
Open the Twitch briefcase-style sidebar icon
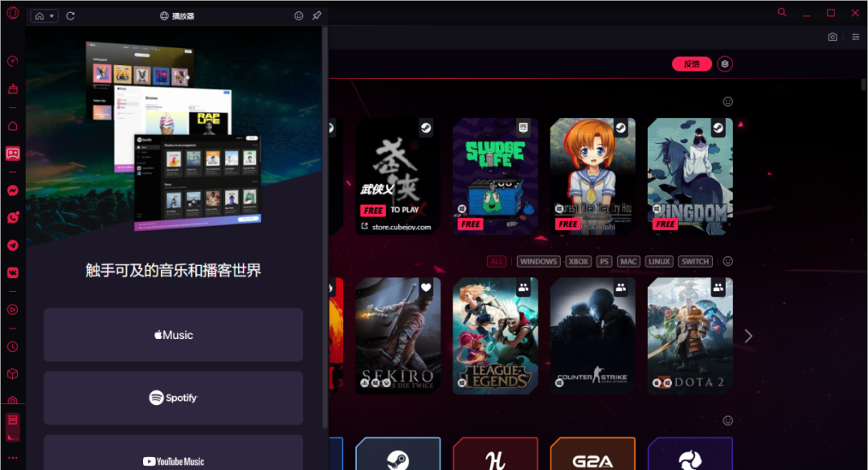coord(13,88)
